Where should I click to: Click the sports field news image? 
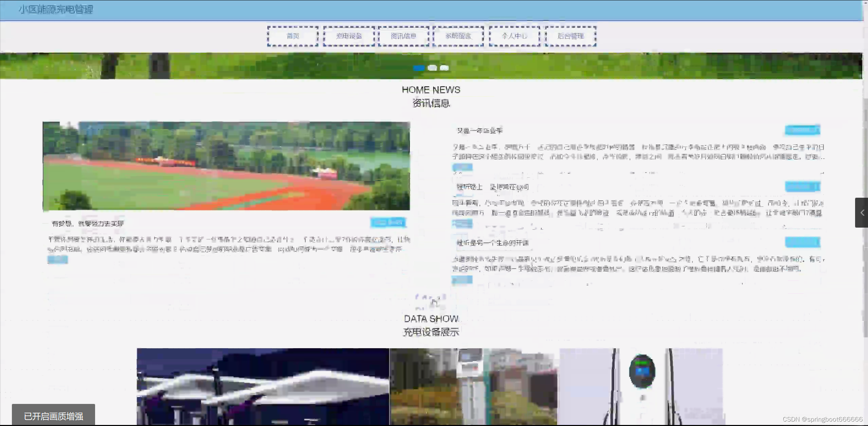tap(226, 166)
